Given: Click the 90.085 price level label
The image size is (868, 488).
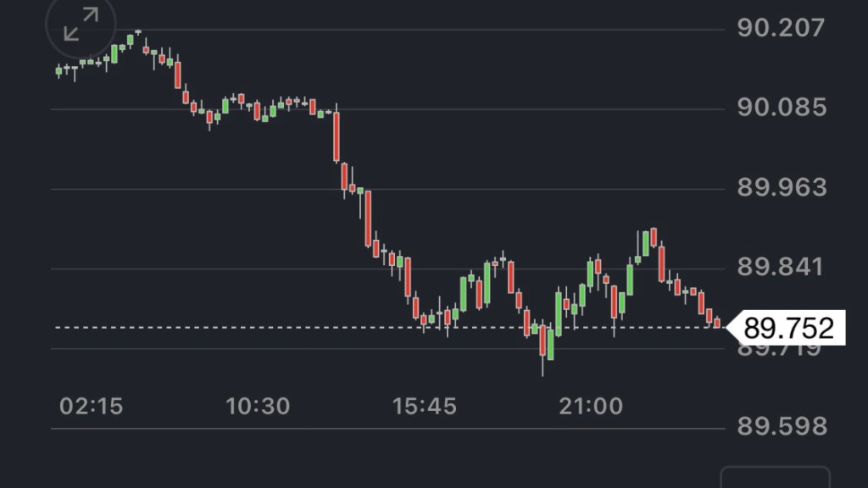Looking at the screenshot, I should coord(780,108).
